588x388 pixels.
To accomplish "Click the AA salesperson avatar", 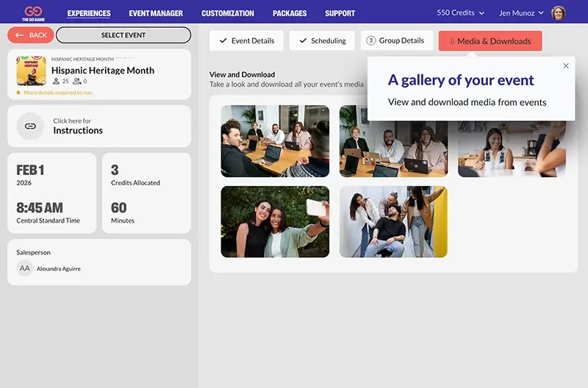I will tap(25, 268).
